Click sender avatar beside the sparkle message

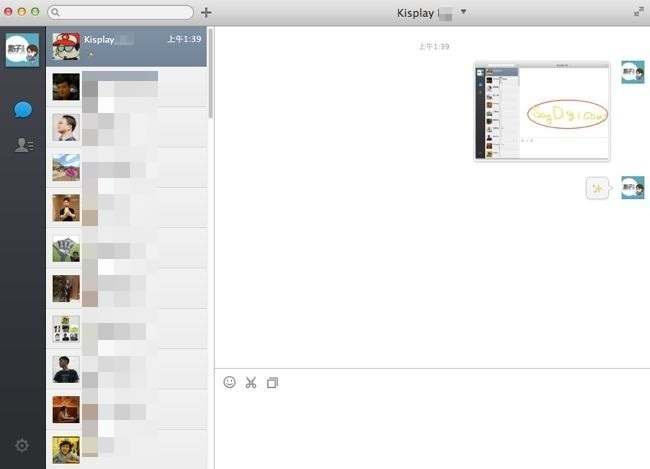click(633, 187)
